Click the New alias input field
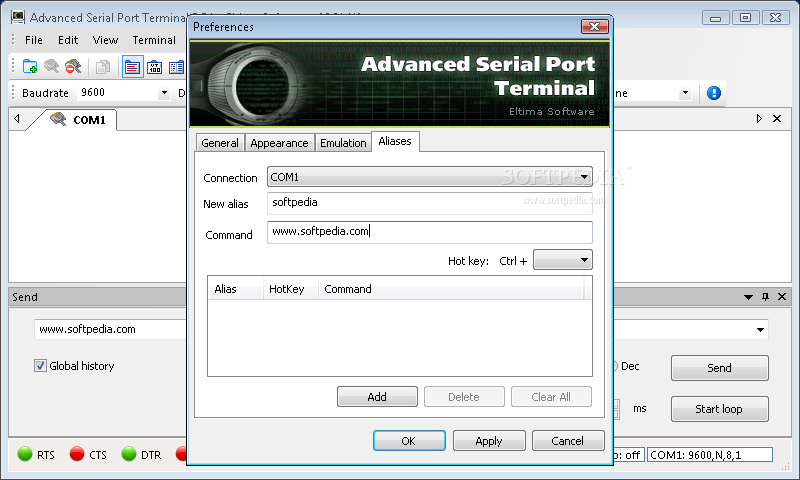 pyautogui.click(x=430, y=203)
